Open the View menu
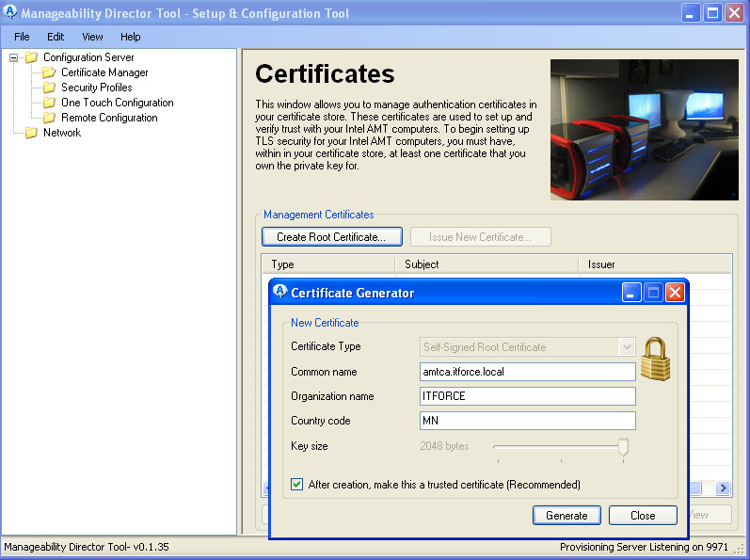 (x=92, y=37)
